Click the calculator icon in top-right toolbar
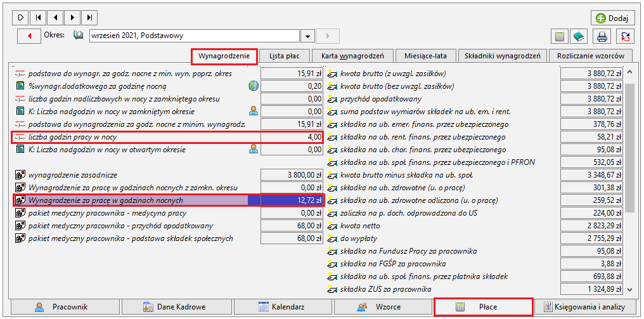Image resolution: width=644 pixels, height=319 pixels. click(x=559, y=36)
